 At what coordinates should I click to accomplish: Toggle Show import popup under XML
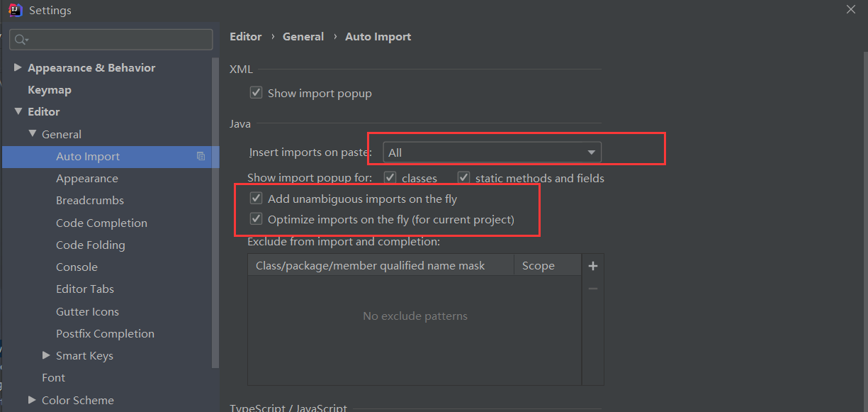point(257,93)
